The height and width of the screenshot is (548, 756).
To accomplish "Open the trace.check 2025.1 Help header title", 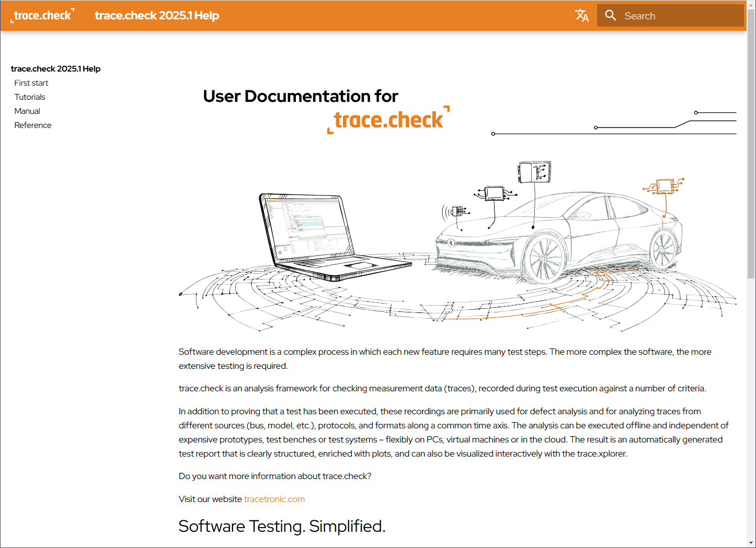I will tap(157, 16).
